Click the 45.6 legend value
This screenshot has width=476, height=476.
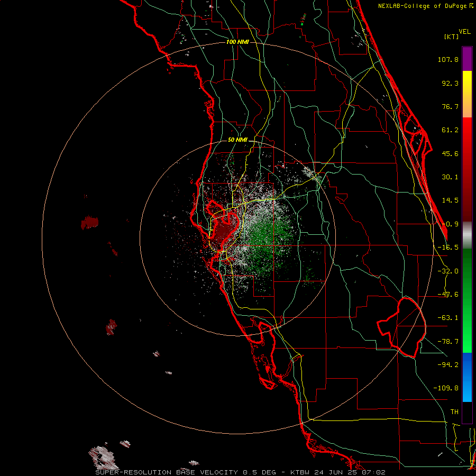click(450, 153)
